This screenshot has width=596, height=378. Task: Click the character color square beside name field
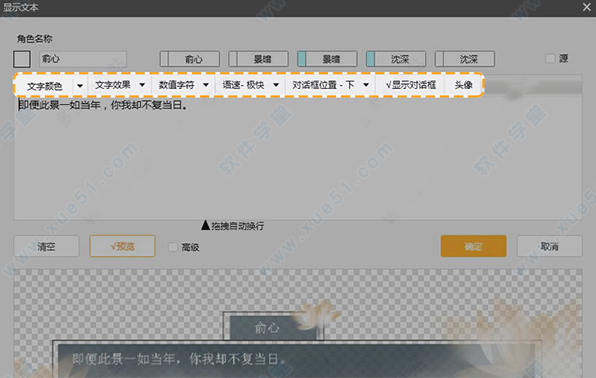[x=22, y=59]
